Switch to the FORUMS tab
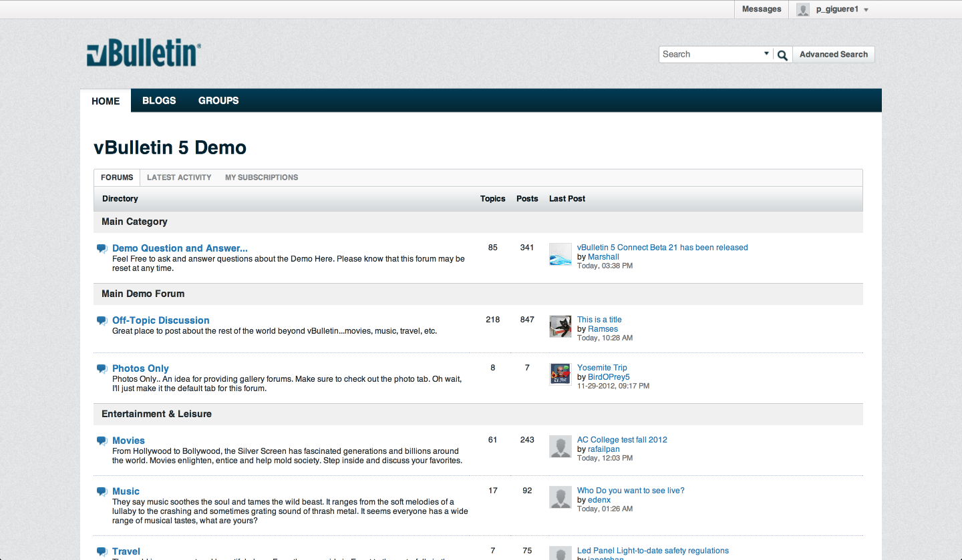 click(117, 178)
